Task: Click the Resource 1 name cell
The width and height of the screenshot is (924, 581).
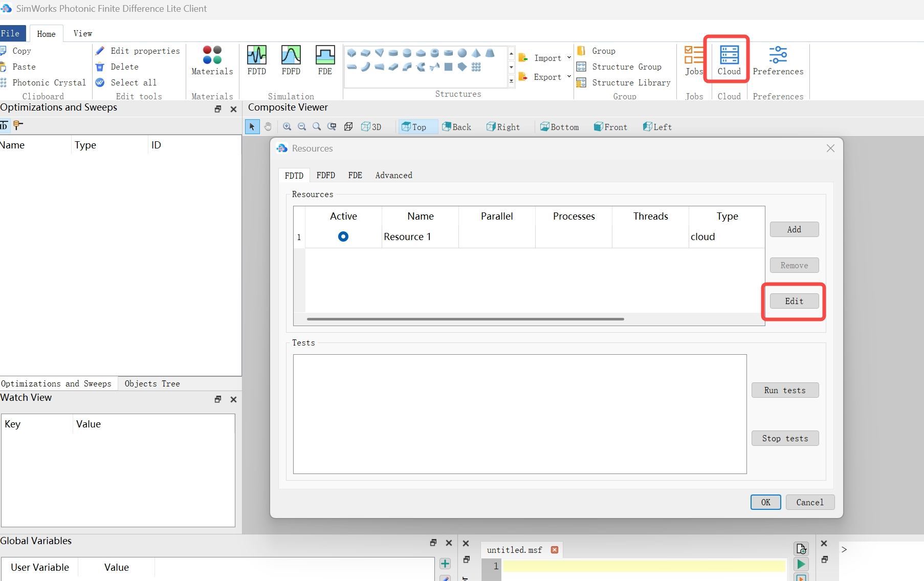Action: (x=420, y=236)
